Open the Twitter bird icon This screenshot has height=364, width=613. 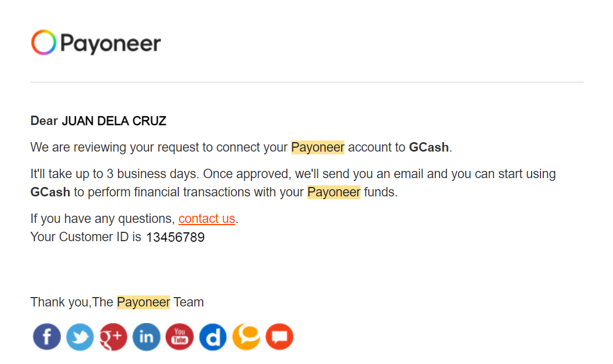80,337
